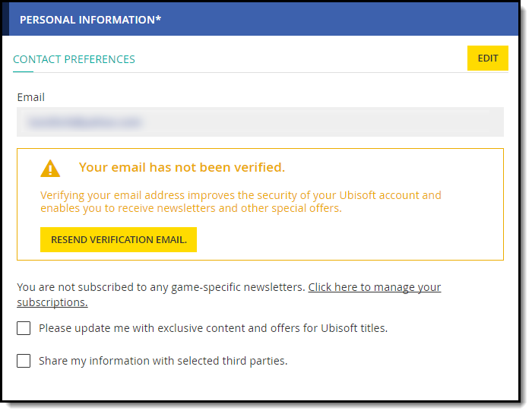Resend the verification email
Screen dimensions: 532x414
pyautogui.click(x=119, y=240)
